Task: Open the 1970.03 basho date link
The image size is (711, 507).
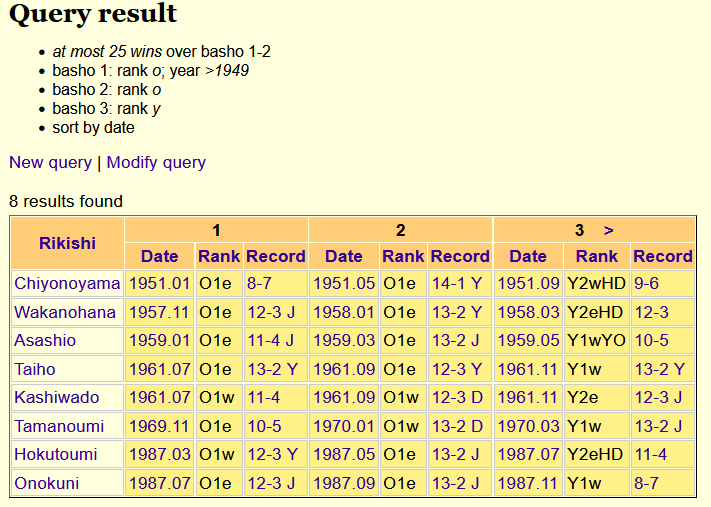Action: point(528,426)
